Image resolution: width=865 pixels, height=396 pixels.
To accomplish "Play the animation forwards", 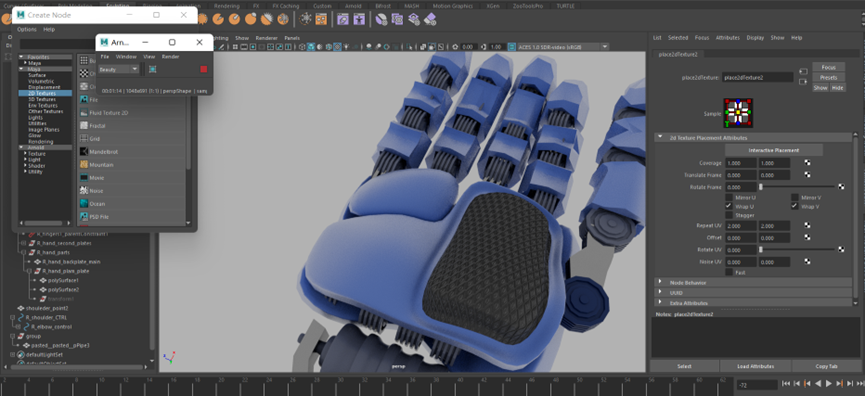I will click(829, 383).
